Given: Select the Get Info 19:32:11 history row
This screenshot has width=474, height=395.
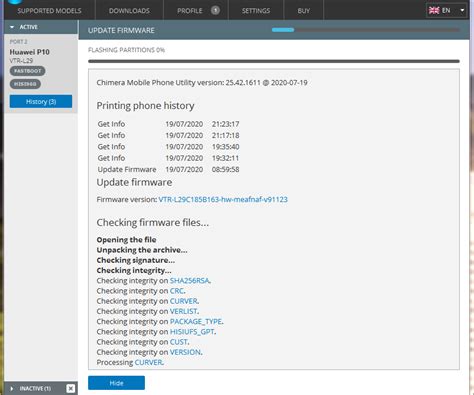Looking at the screenshot, I should click(168, 158).
